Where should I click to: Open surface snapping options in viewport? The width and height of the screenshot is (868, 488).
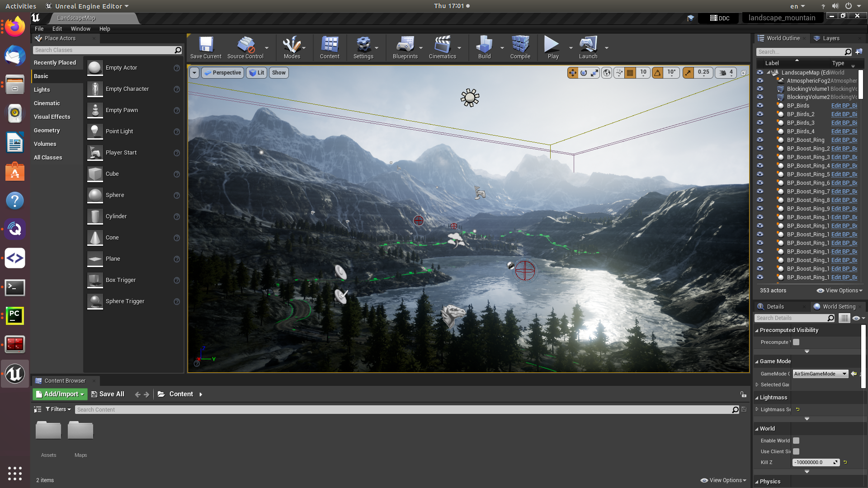619,73
